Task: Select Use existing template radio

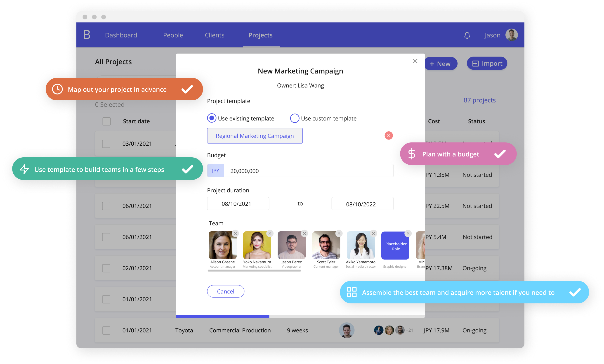Action: (x=212, y=118)
